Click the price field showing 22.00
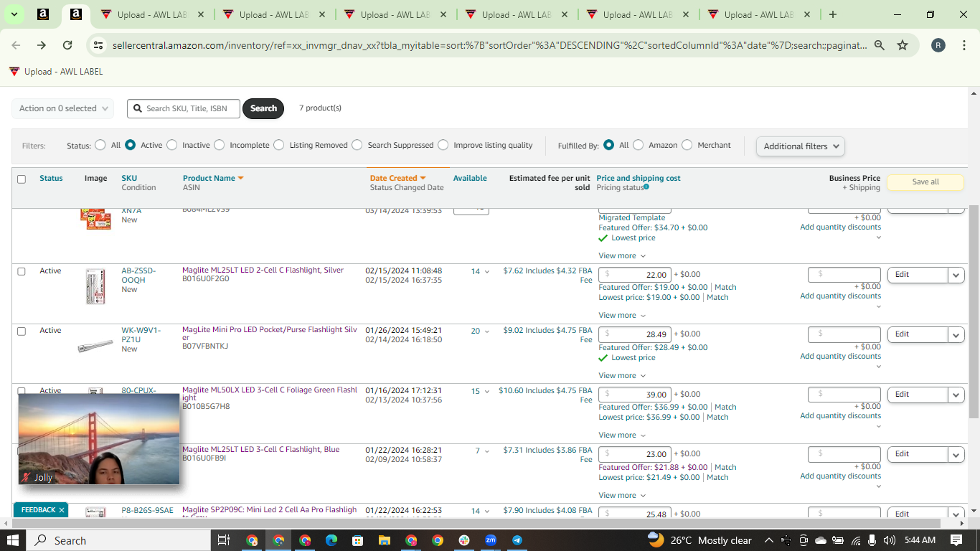 click(634, 275)
